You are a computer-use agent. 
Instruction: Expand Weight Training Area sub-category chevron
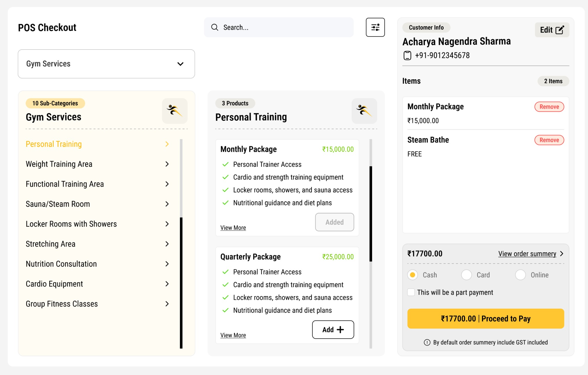pos(167,164)
